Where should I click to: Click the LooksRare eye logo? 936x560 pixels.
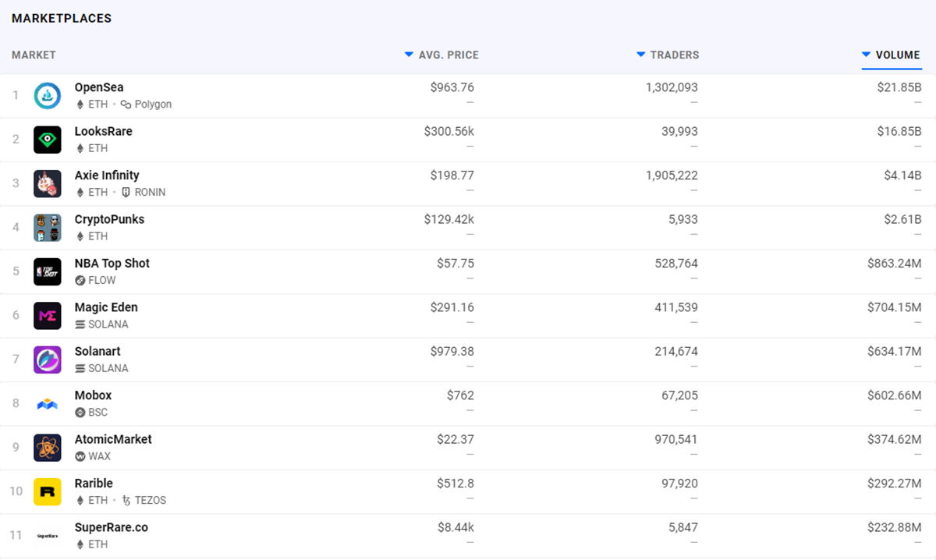pos(48,140)
